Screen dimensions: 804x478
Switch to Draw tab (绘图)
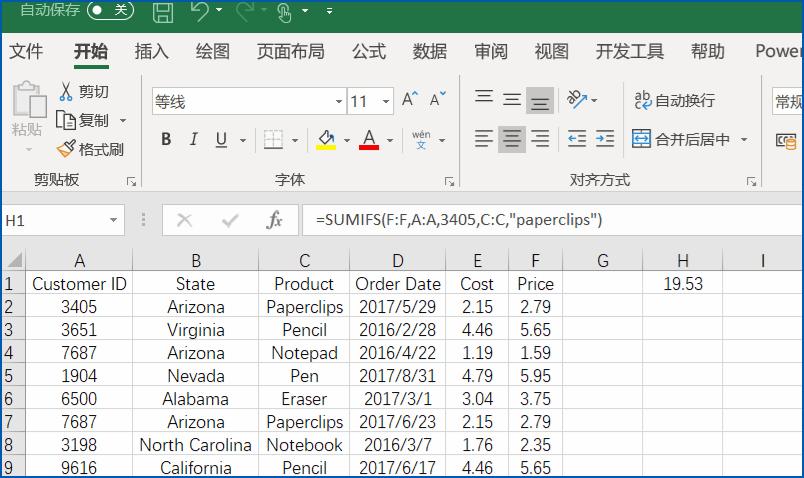click(x=212, y=51)
